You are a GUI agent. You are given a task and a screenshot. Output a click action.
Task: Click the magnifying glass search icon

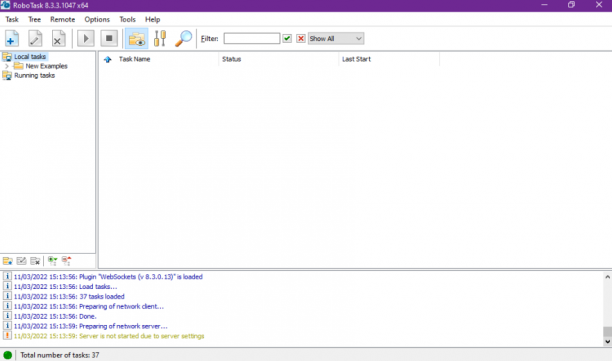(183, 38)
